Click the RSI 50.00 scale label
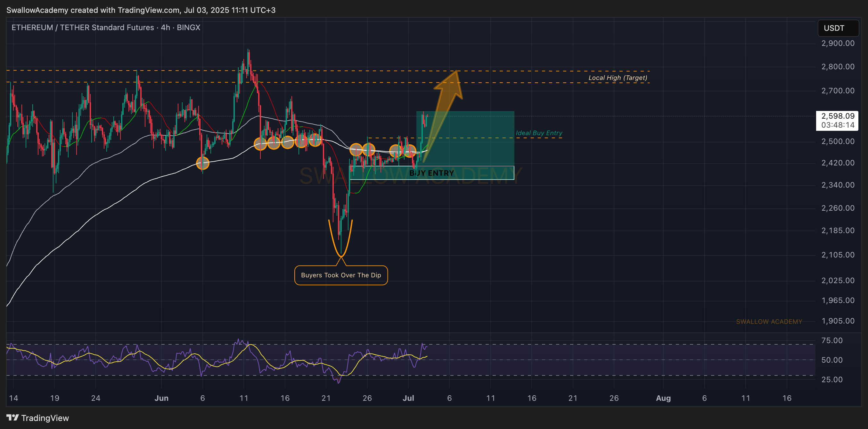 832,360
